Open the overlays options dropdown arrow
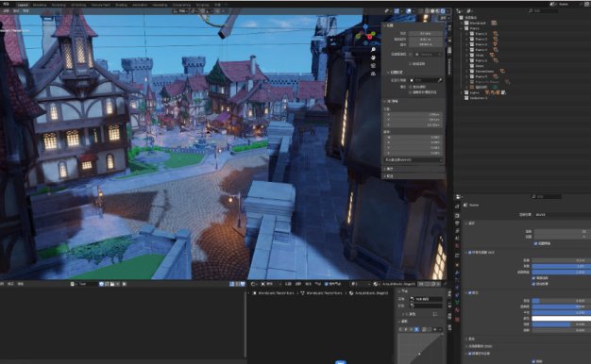The height and width of the screenshot is (364, 591). [x=414, y=11]
